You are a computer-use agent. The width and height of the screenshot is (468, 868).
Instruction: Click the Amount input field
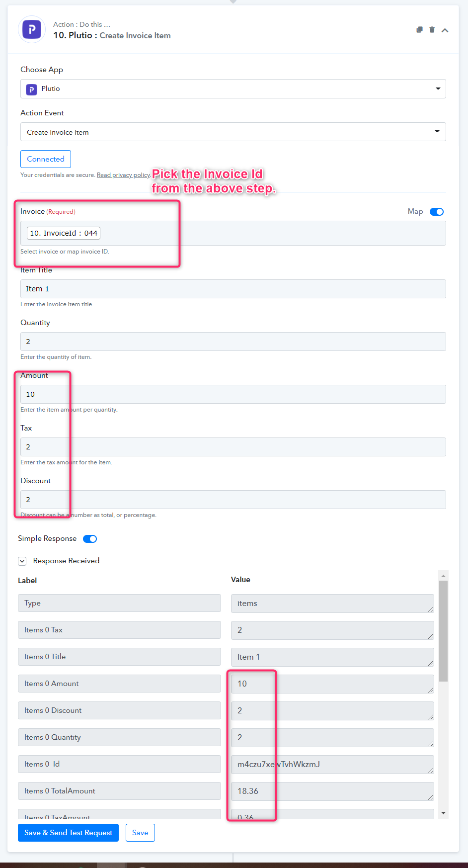click(x=233, y=394)
